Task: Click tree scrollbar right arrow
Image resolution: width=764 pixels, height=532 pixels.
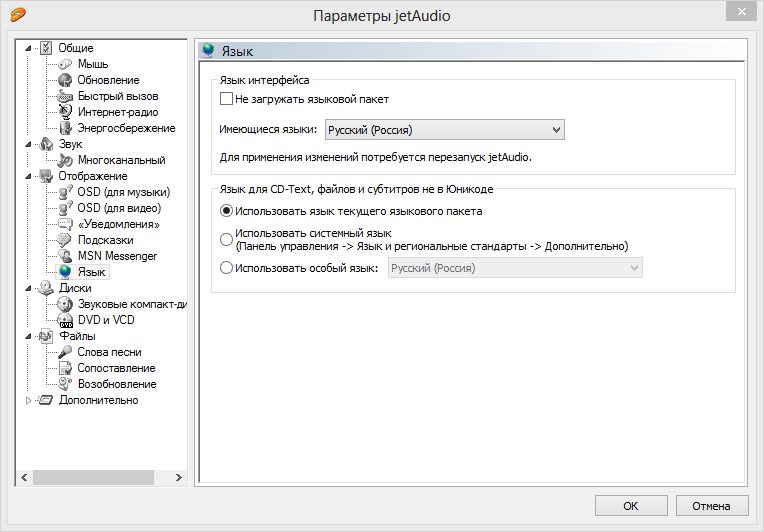Action: 179,477
